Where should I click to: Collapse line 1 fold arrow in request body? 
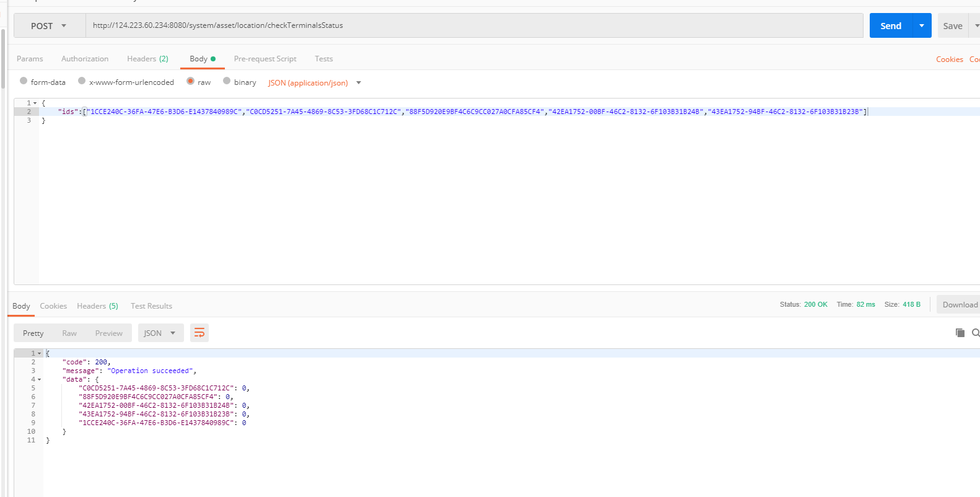35,103
